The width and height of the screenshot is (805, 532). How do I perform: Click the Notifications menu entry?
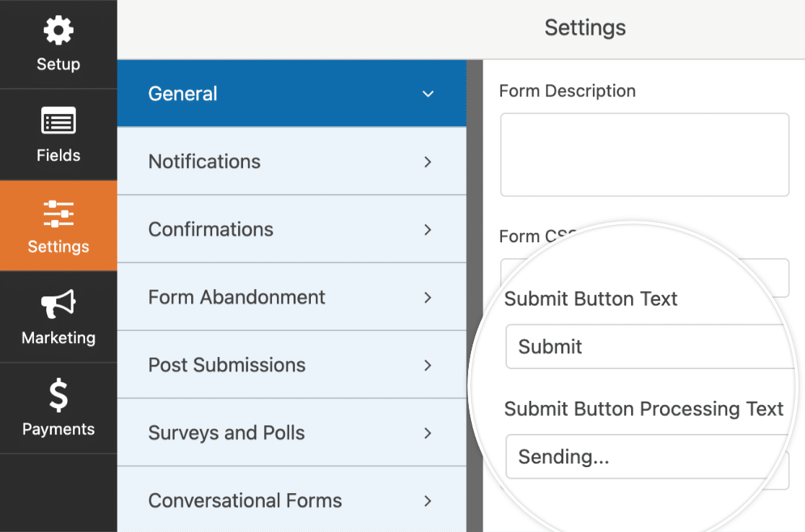204,161
